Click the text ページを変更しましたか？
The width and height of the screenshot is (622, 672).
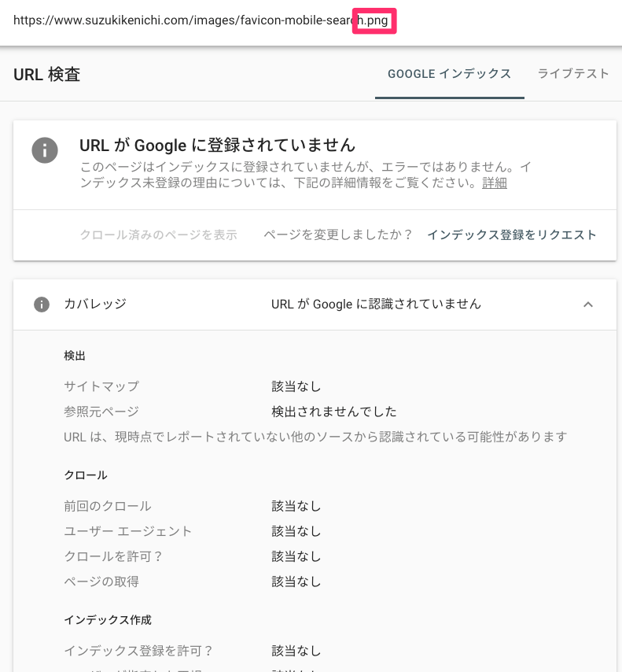pyautogui.click(x=337, y=234)
